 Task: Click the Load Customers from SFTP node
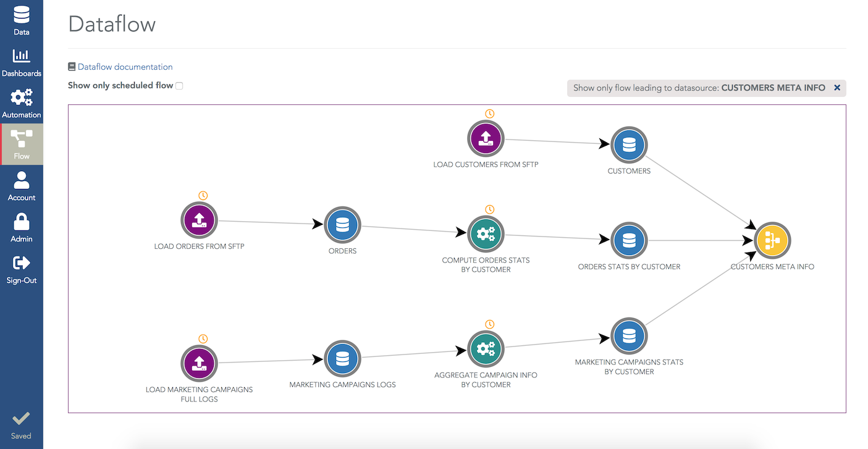[486, 138]
